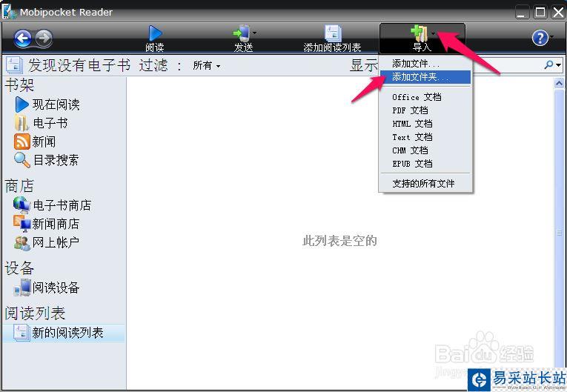
Task: Click the Mobipocket Reader title icon
Action: pyautogui.click(x=9, y=12)
